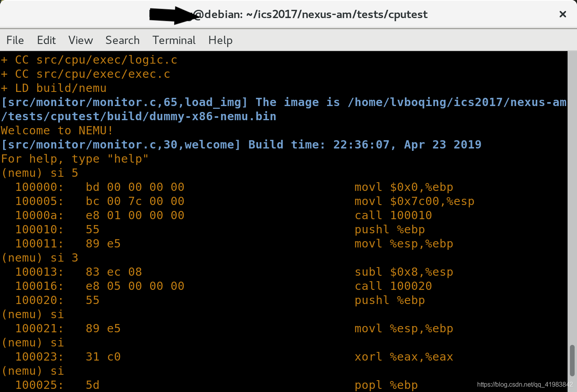Screen dimensions: 577x392
Task: Click the 'Welcome to NEMU!' line
Action: (57, 130)
